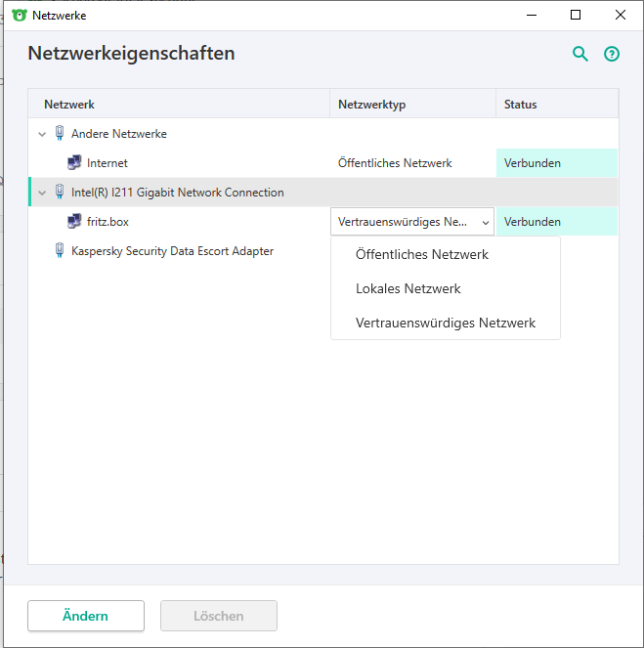
Task: Collapse the Intel I211 Gigabit group
Action: [41, 193]
